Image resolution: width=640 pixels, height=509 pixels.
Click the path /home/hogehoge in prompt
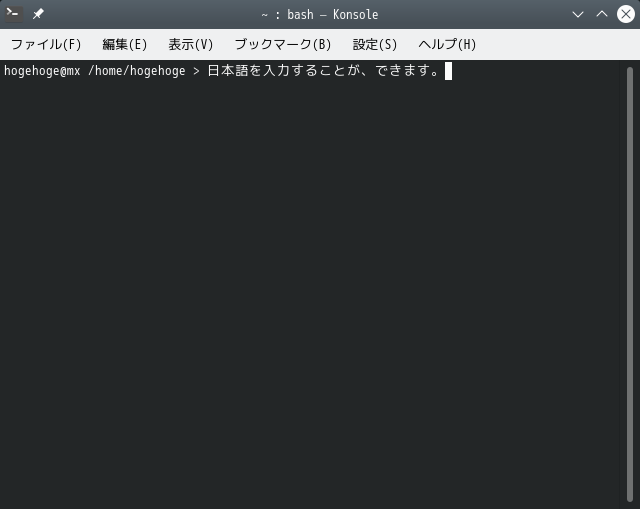(x=137, y=71)
